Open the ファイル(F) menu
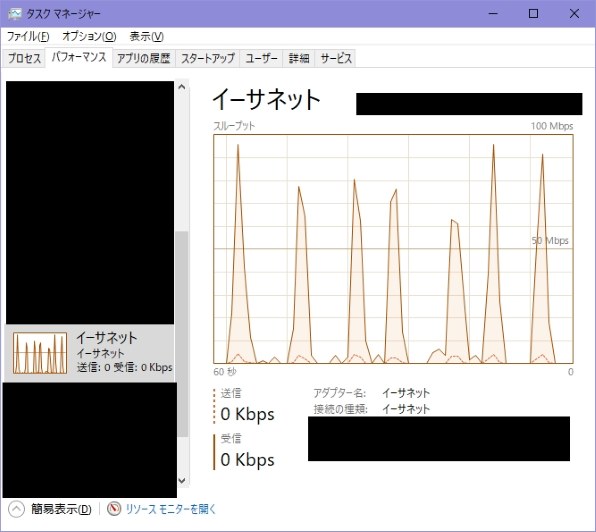The image size is (596, 532). tap(28, 36)
